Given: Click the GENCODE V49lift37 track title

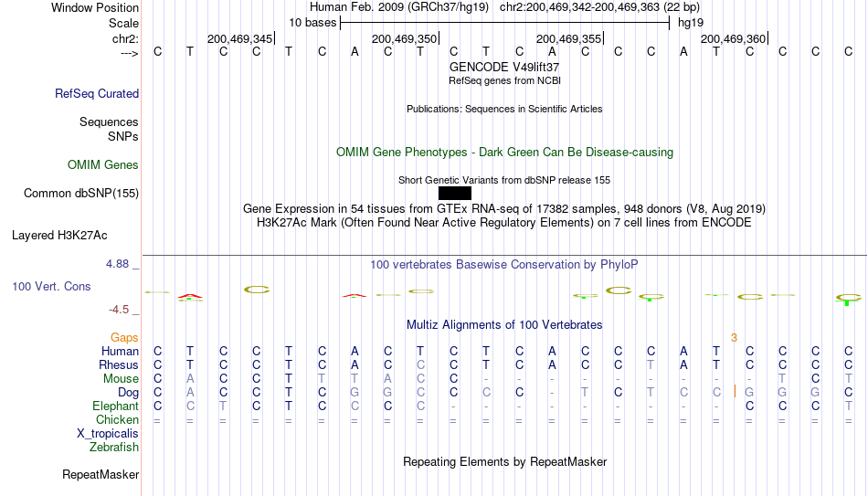Looking at the screenshot, I should coord(504,67).
